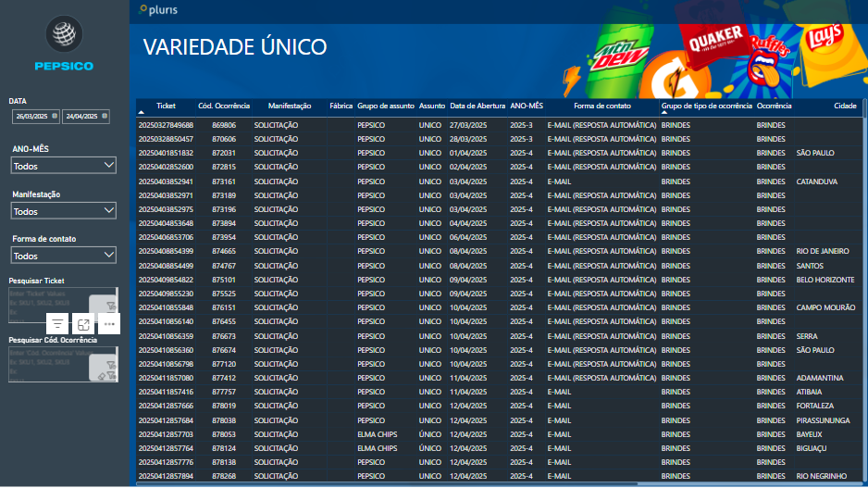Click the start date field 26/03/2025
Viewport: 868px width, 488px height.
point(36,117)
